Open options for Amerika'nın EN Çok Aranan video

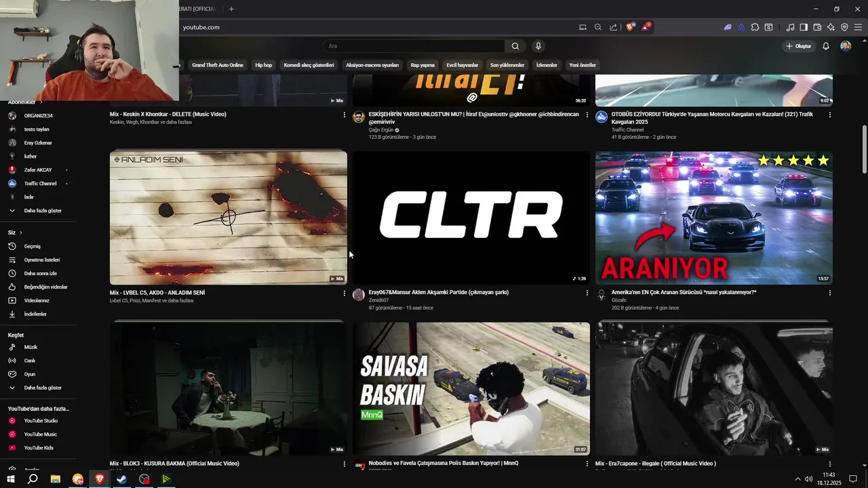[830, 293]
